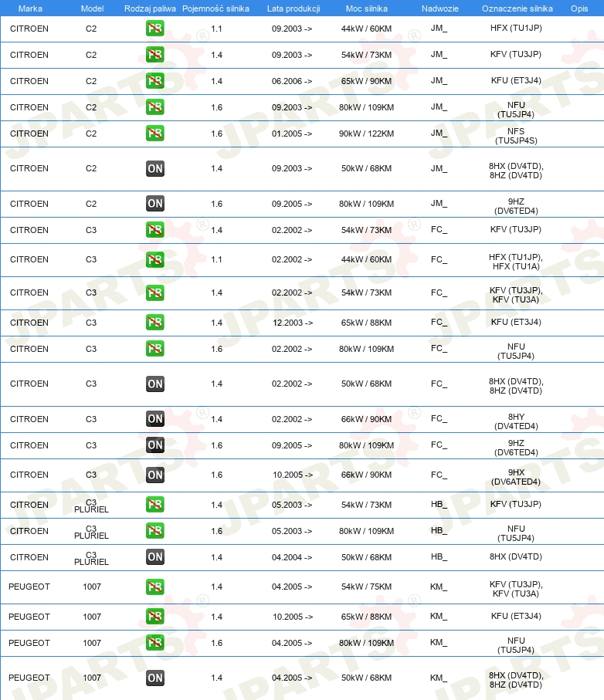
Task: Click the Nadwozie column header
Action: tap(440, 8)
